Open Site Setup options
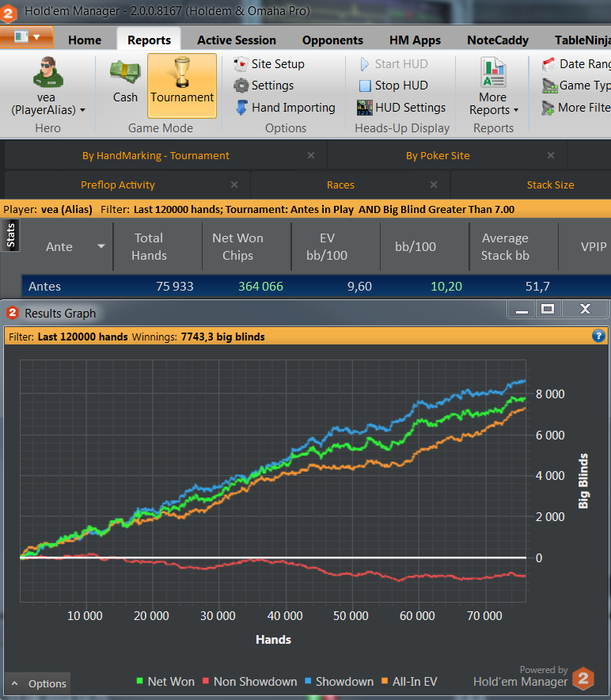This screenshot has height=700, width=611. tap(269, 64)
